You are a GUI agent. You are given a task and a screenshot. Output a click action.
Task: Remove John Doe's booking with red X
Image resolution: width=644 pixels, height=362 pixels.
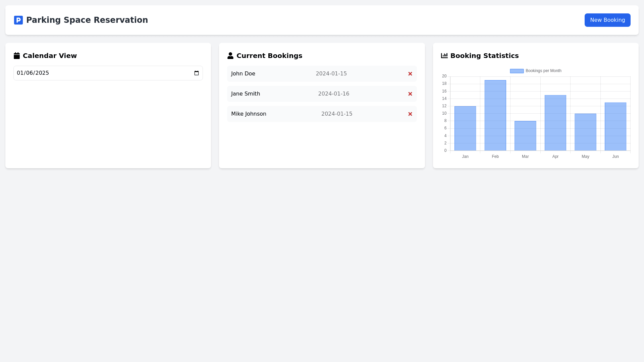pyautogui.click(x=410, y=74)
